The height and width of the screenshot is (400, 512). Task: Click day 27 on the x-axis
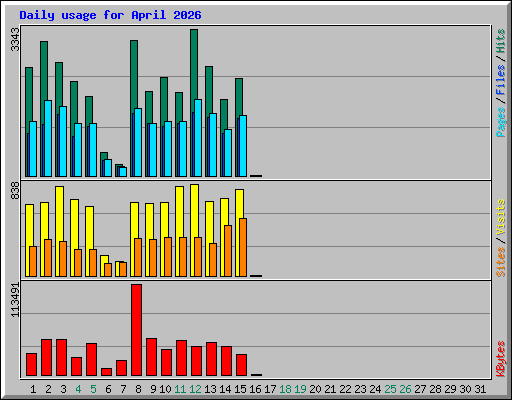pyautogui.click(x=420, y=389)
